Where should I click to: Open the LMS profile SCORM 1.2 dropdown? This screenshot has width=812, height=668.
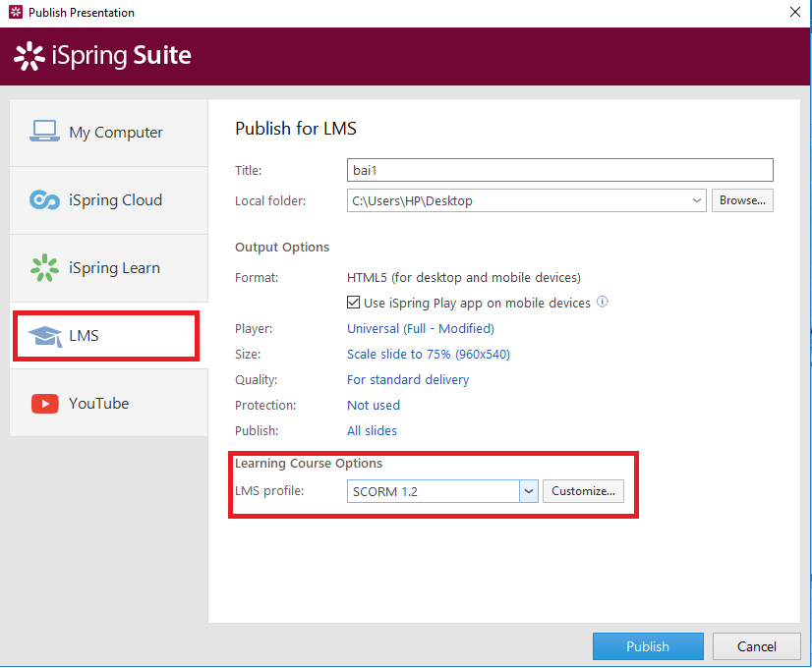tap(529, 491)
